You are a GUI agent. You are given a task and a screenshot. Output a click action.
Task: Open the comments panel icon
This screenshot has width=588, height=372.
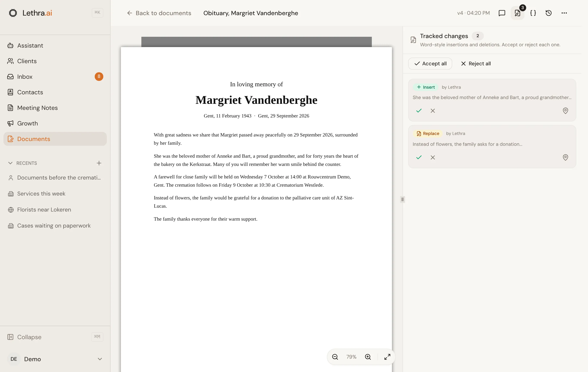coord(502,13)
